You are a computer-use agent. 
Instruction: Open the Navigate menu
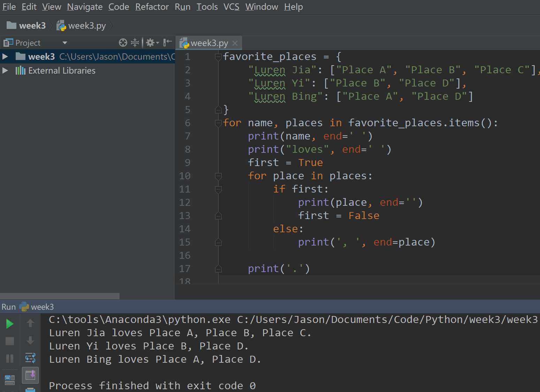tap(85, 7)
